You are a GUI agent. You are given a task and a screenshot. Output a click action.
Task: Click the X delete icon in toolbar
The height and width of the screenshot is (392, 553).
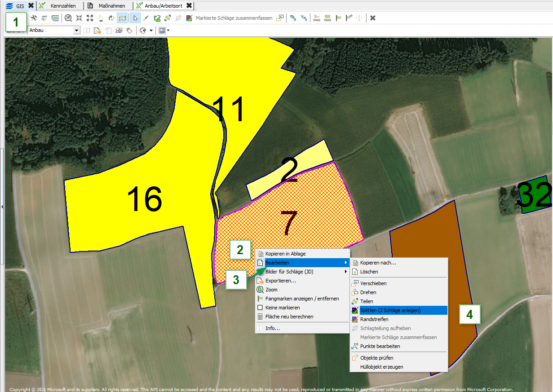[x=373, y=18]
